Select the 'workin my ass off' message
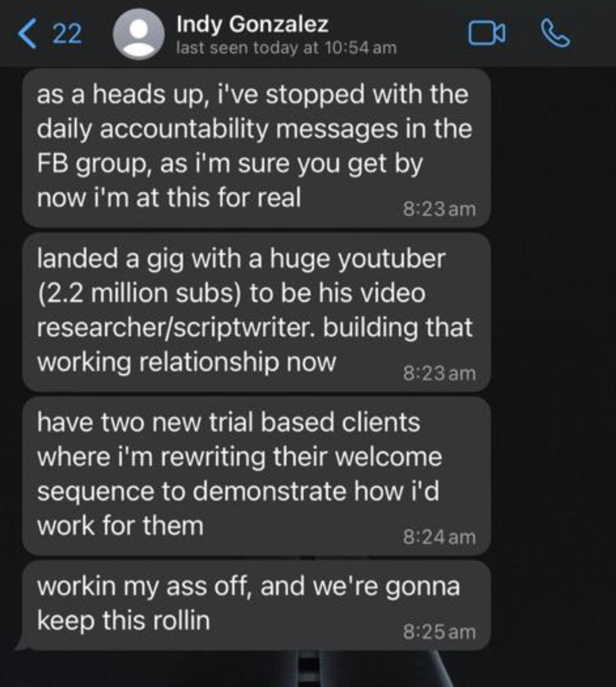 pyautogui.click(x=256, y=604)
